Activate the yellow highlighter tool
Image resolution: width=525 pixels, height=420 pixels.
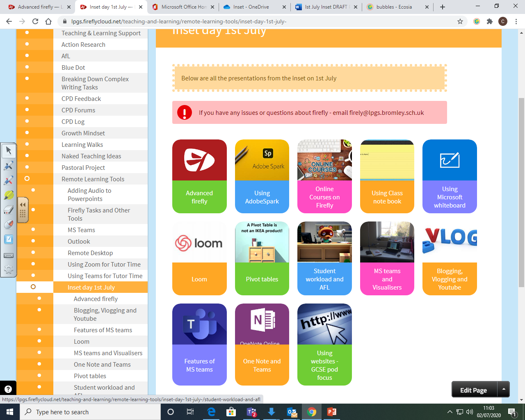(9, 195)
